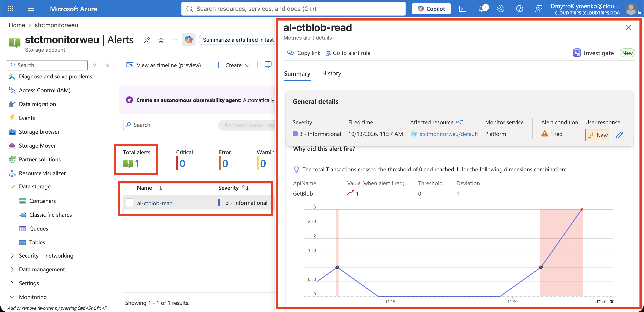Open the help question mark icon
The width and height of the screenshot is (644, 312).
[519, 9]
